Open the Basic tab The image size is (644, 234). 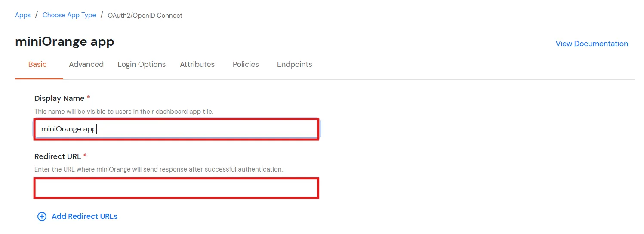point(37,64)
